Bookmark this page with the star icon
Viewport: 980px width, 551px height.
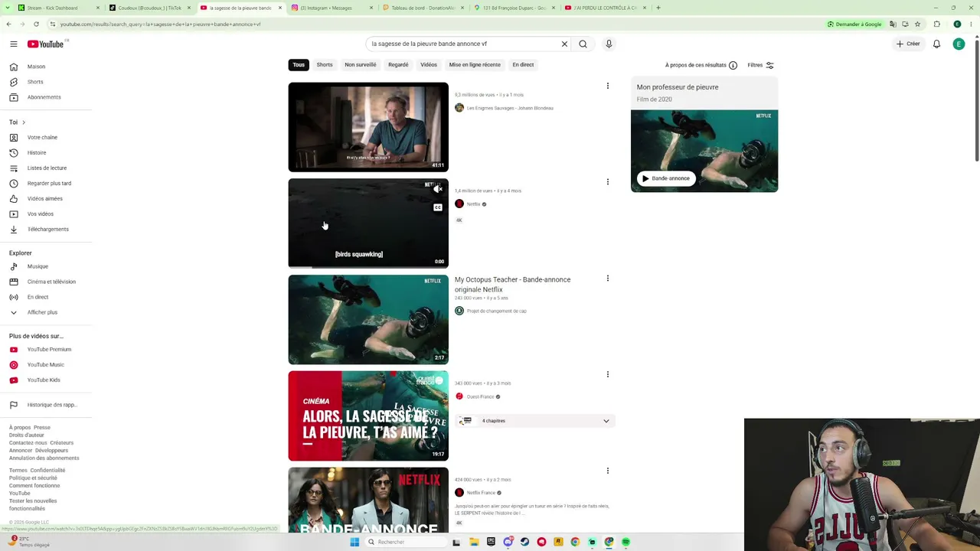point(917,24)
